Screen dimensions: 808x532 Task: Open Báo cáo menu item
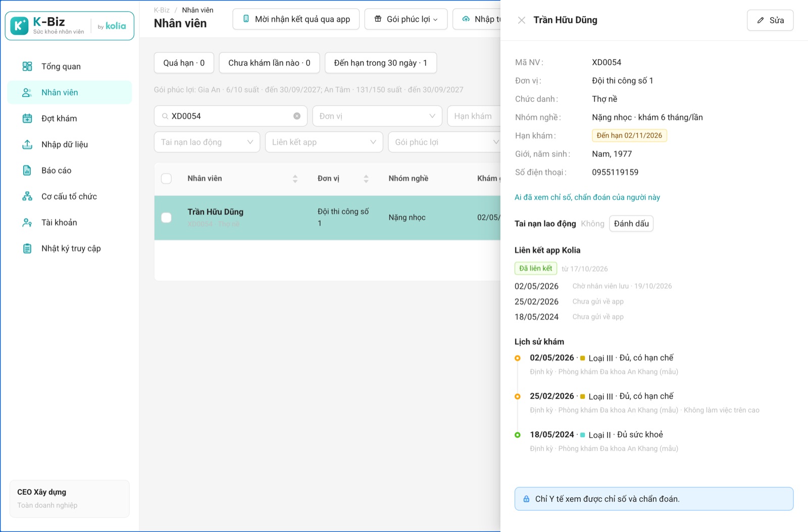[70, 170]
